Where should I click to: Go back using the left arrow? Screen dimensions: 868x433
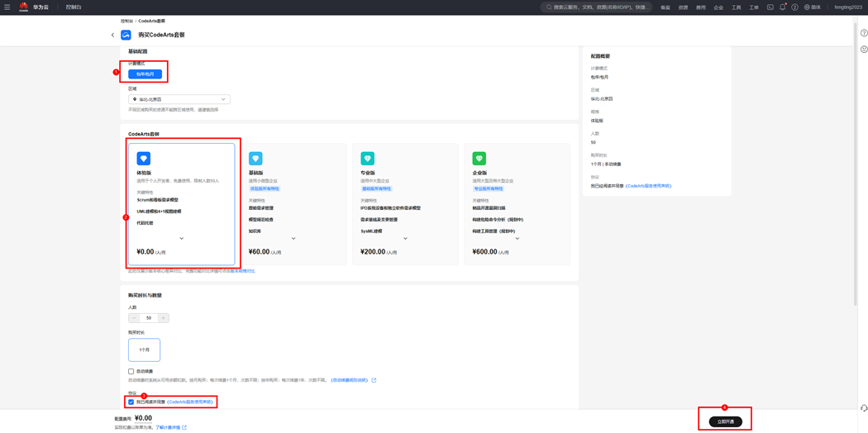(112, 35)
